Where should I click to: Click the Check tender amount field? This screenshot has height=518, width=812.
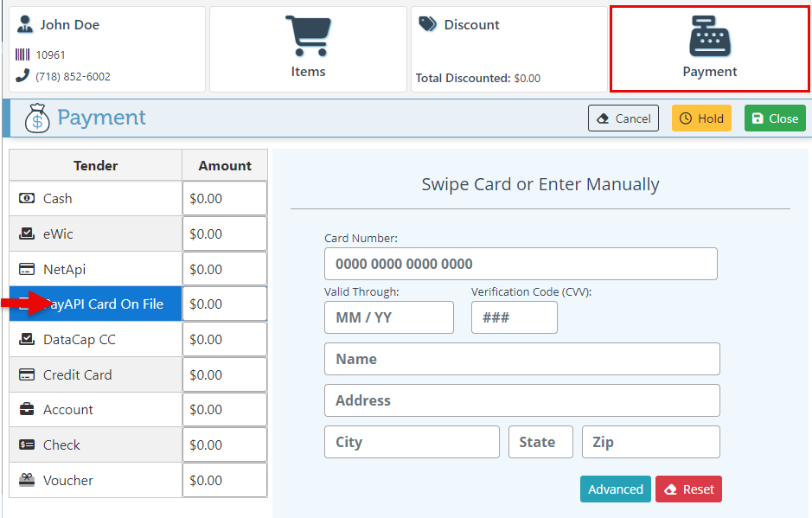click(x=225, y=445)
